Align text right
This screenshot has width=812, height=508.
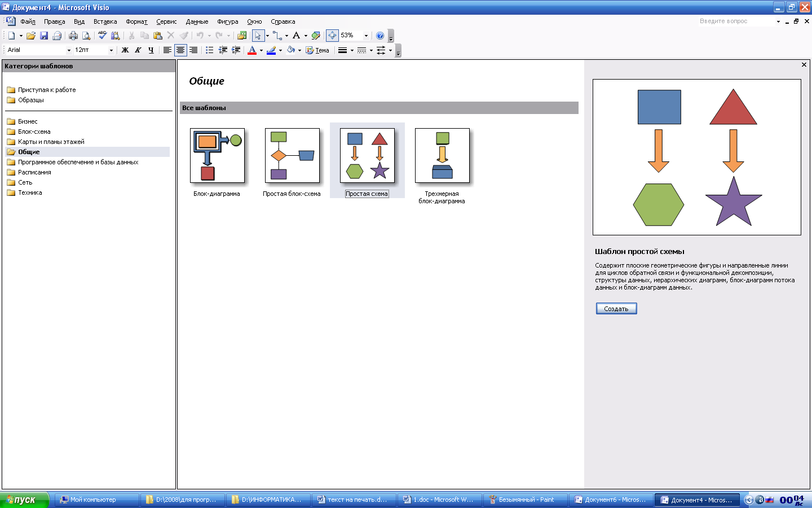193,50
